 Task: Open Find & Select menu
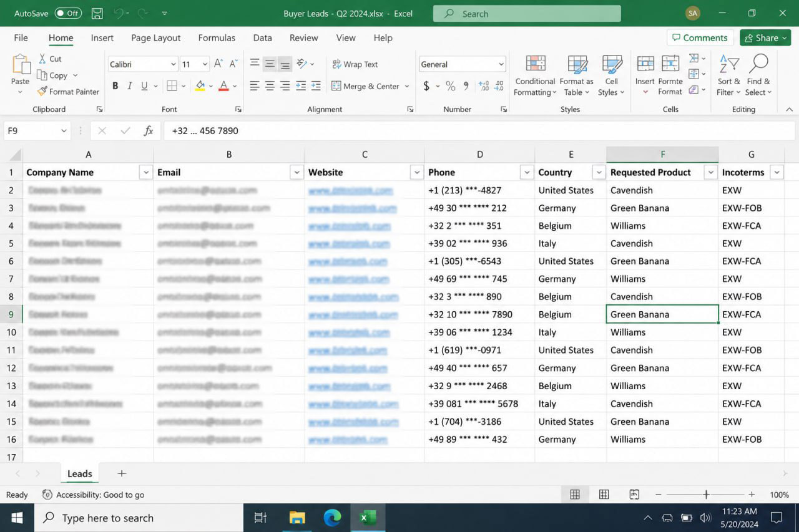[758, 75]
